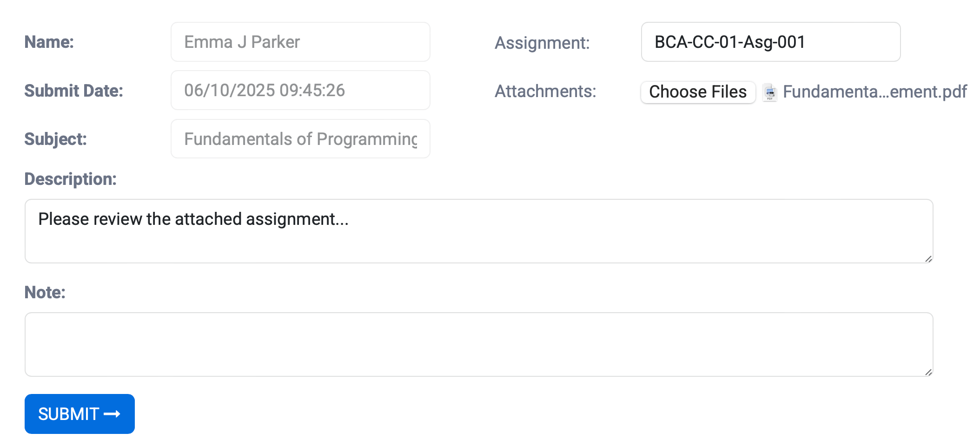
Task: Click the Choose Files button
Action: [x=697, y=92]
